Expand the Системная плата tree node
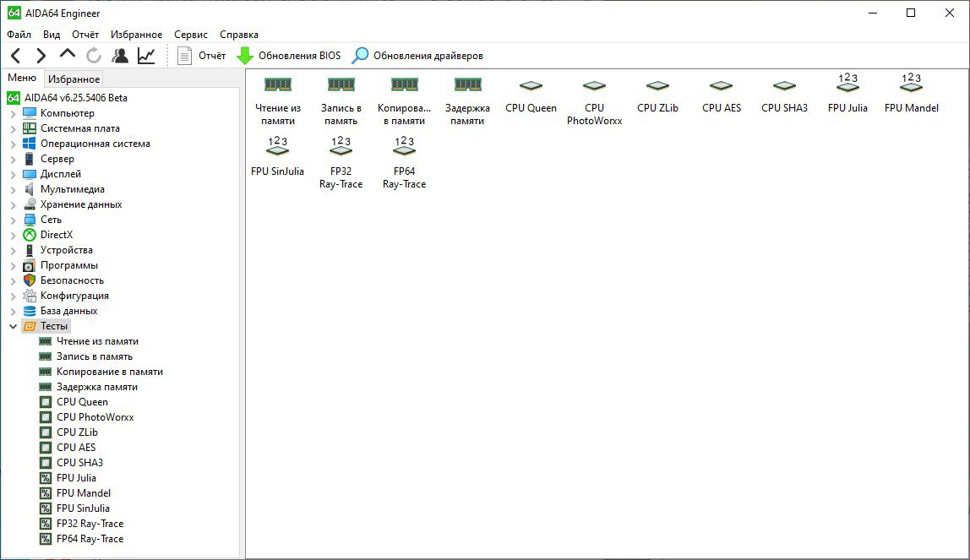This screenshot has height=560, width=970. click(13, 128)
